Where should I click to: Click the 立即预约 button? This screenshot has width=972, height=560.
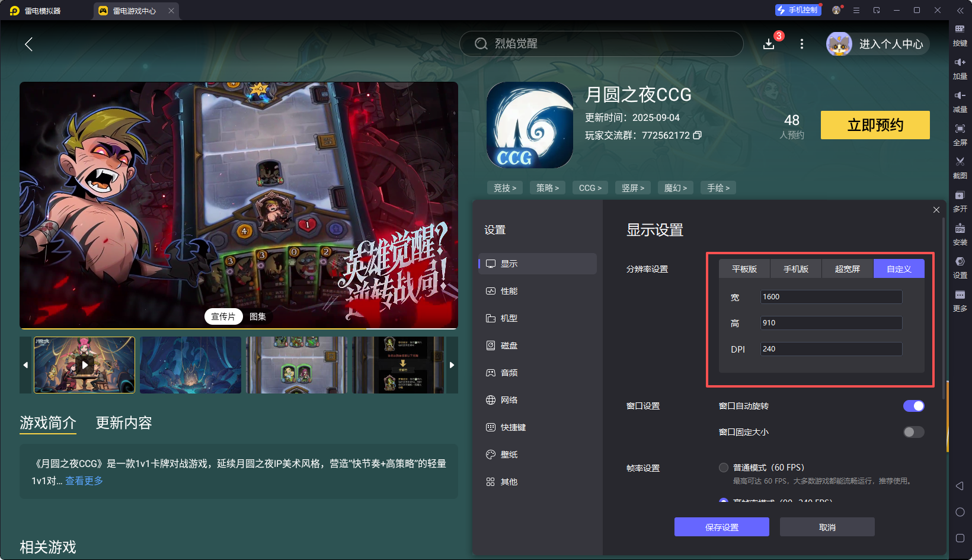click(x=875, y=125)
